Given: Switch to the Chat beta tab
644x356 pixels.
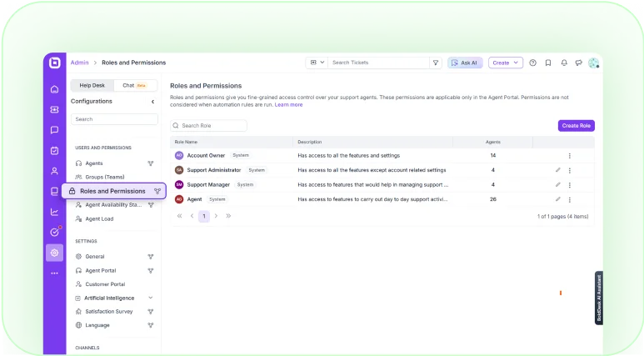Looking at the screenshot, I should pos(135,86).
